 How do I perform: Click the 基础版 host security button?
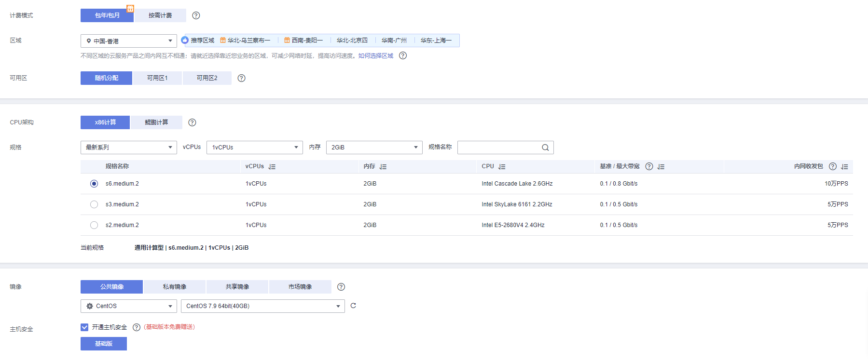(x=104, y=344)
